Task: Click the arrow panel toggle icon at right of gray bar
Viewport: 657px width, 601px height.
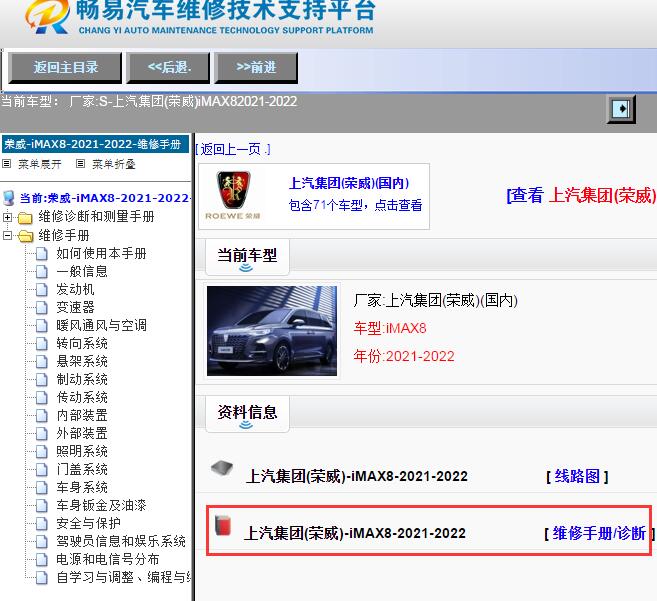Action: (x=621, y=109)
